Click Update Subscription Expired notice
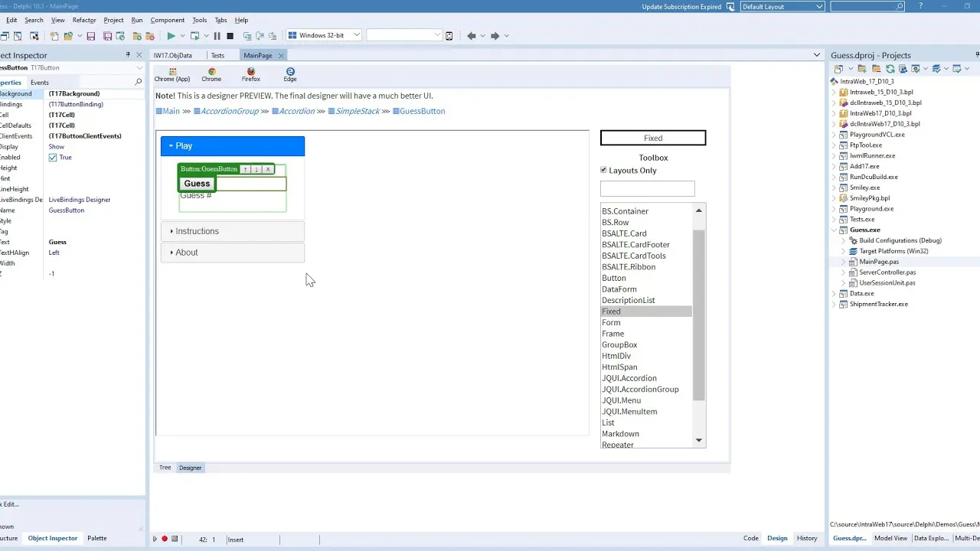The height and width of the screenshot is (551, 980). pyautogui.click(x=681, y=6)
